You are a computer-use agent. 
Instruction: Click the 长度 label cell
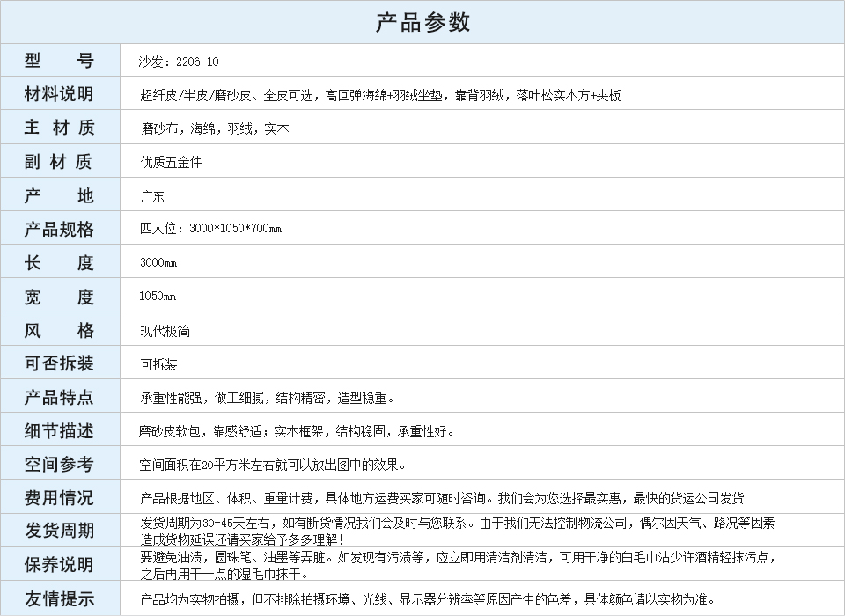pyautogui.click(x=60, y=261)
